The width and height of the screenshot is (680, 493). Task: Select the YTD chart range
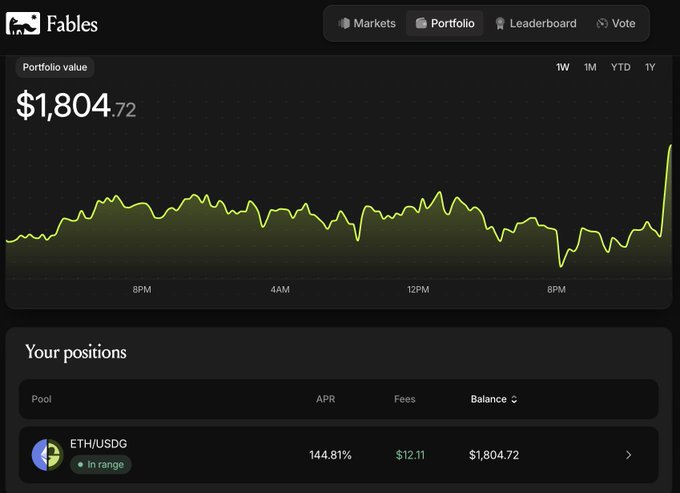tap(621, 67)
